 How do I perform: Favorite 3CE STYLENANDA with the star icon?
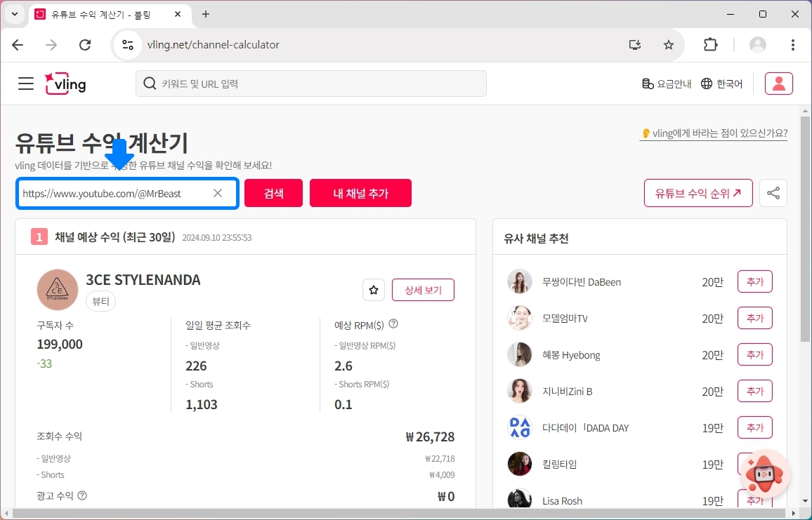pyautogui.click(x=374, y=290)
